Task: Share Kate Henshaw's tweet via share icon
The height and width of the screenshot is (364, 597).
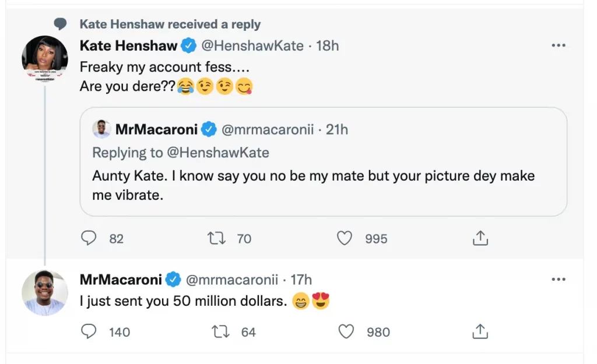Action: tap(479, 238)
